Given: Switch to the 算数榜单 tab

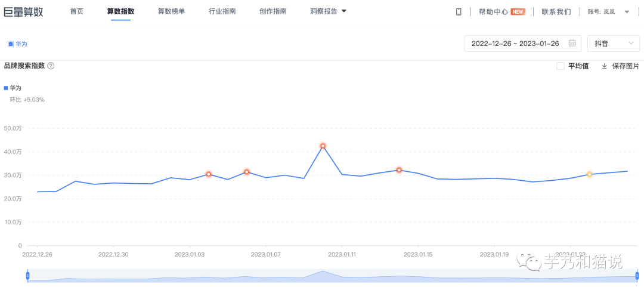Looking at the screenshot, I should (x=171, y=11).
